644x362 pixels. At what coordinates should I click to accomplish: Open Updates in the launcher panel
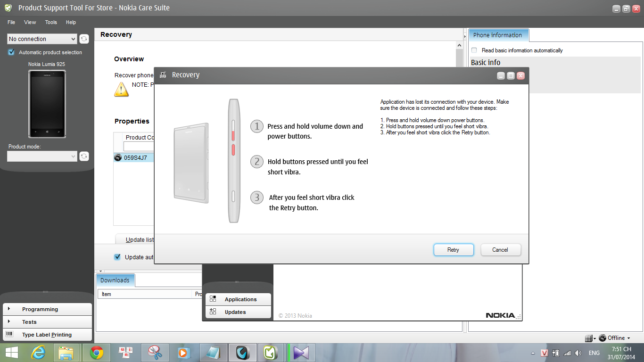[238, 312]
